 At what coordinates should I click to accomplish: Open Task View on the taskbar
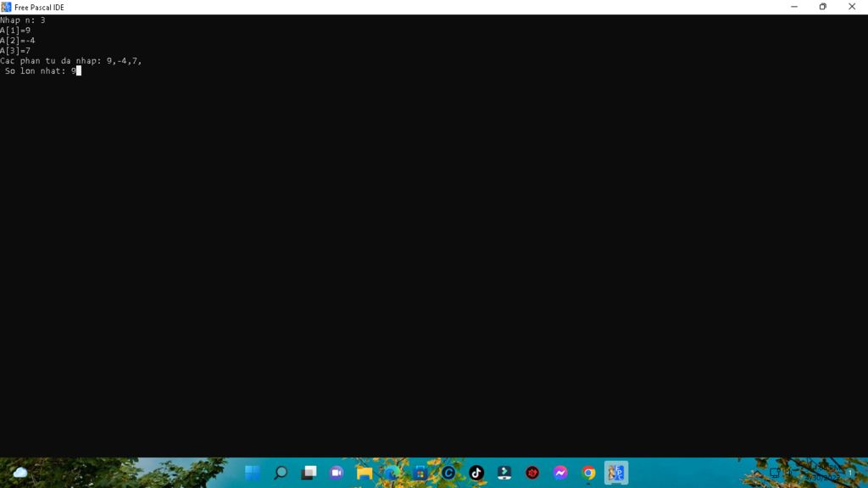pos(309,473)
